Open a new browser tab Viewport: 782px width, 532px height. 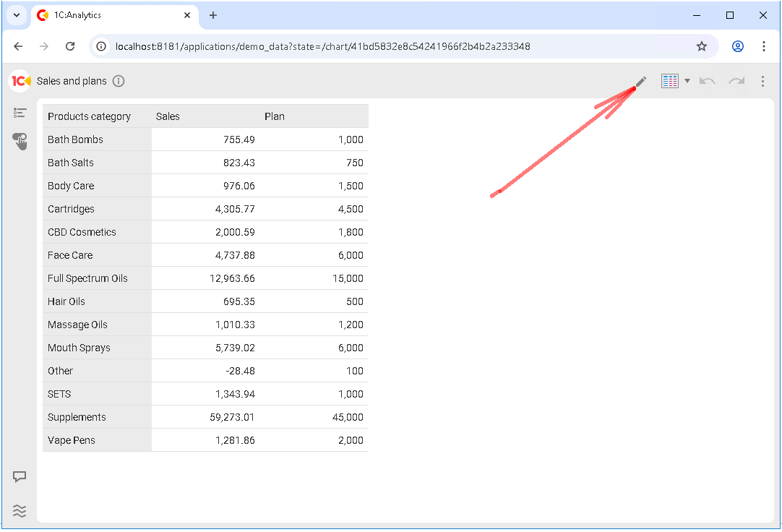click(x=213, y=15)
